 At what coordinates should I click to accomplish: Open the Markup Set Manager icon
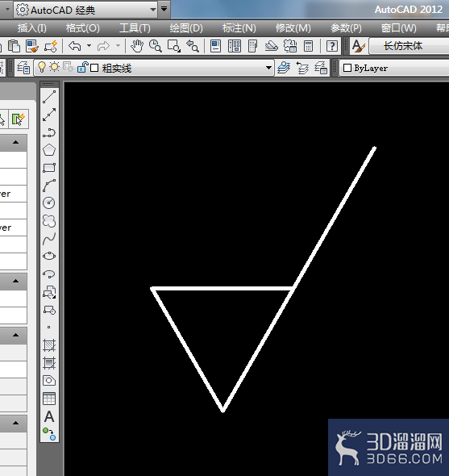pos(290,46)
